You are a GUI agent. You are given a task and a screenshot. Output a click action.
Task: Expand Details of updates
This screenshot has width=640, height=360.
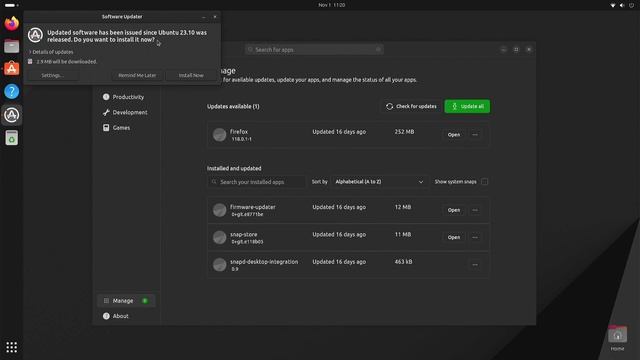click(51, 52)
